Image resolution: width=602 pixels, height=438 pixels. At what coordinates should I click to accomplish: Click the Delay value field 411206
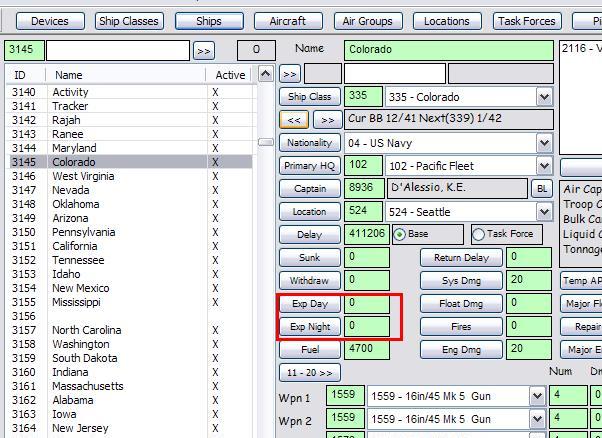click(x=367, y=234)
